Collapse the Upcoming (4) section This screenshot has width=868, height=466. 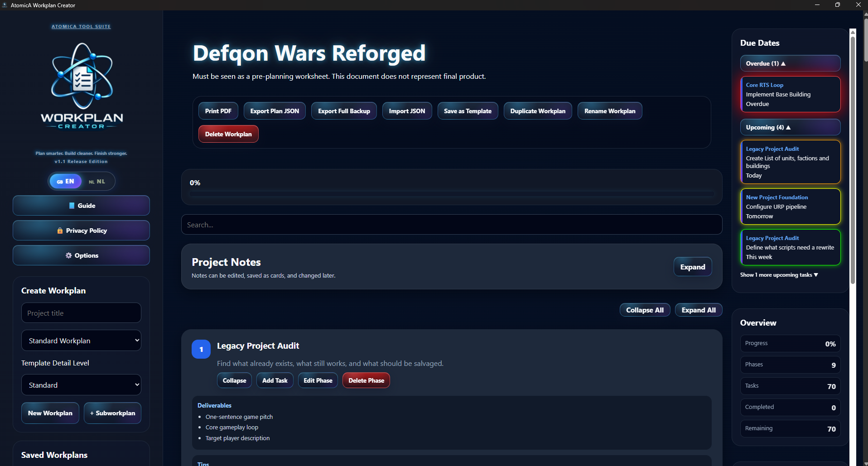pyautogui.click(x=790, y=127)
